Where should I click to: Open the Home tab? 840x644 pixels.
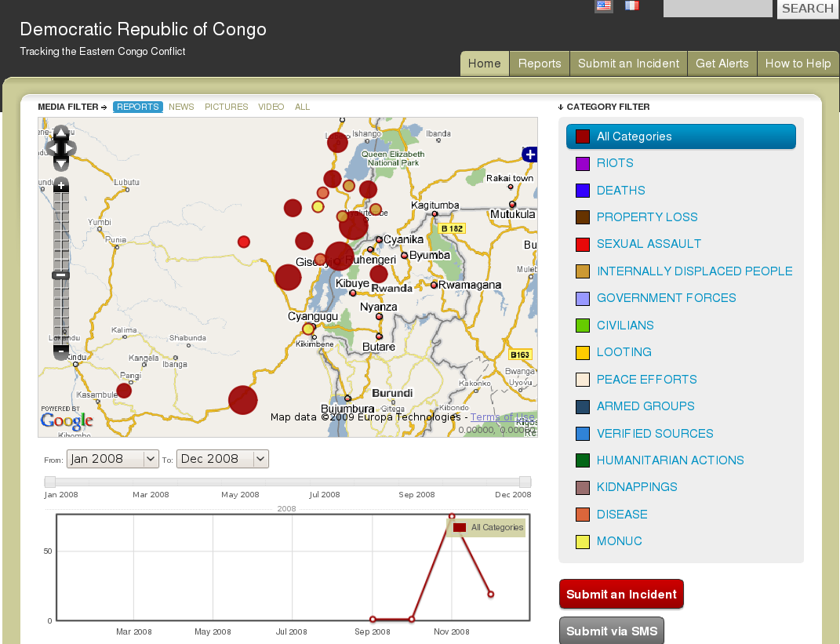484,64
